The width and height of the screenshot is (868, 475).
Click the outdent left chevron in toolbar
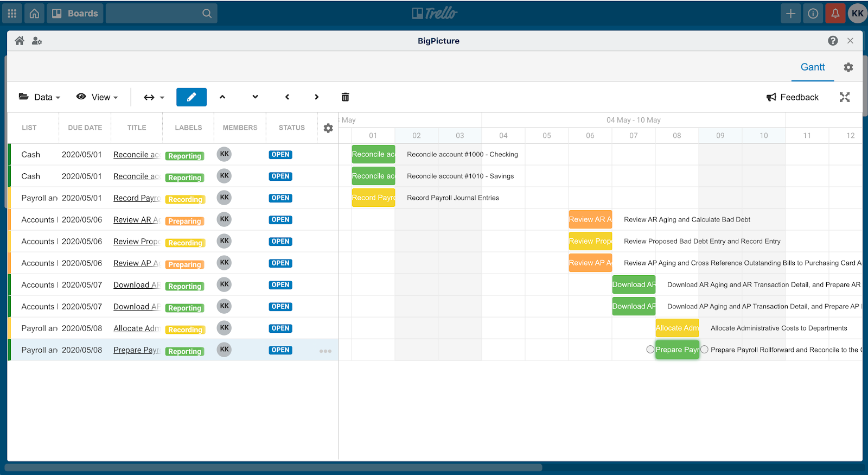tap(287, 97)
